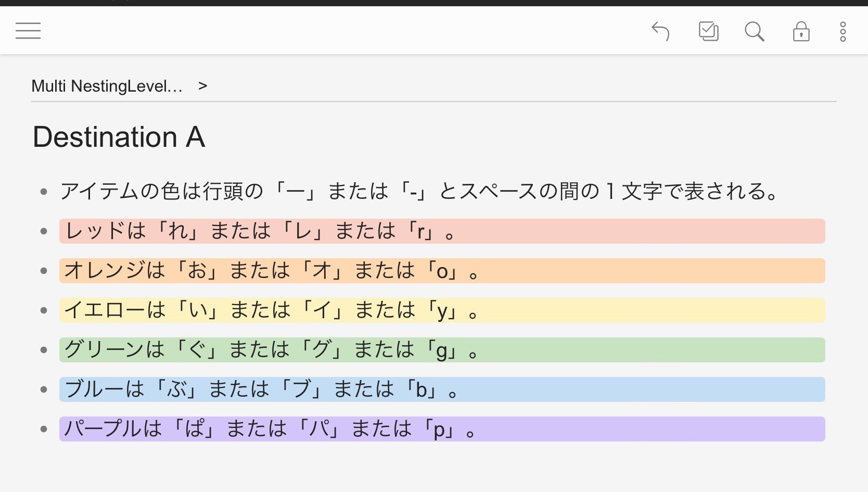Click the bullet of the パープル item
Screen dimensions: 868x492
pos(44,429)
